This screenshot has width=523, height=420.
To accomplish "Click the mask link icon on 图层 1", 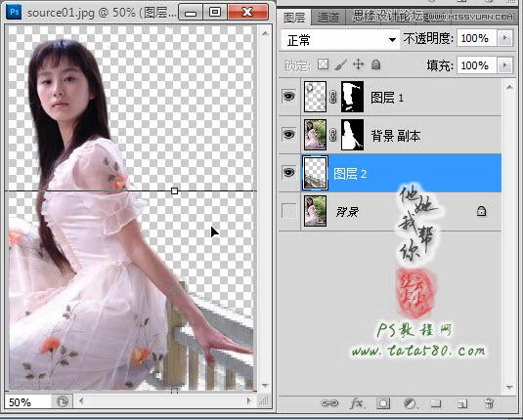I will coord(332,97).
